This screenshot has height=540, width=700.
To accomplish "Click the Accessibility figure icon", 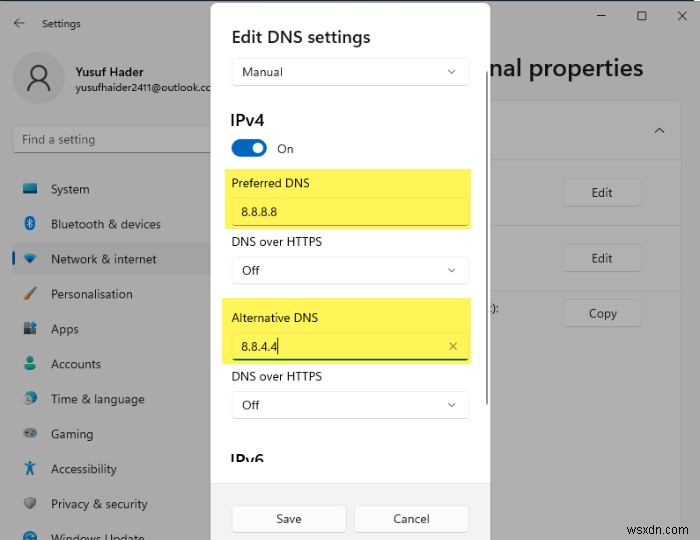I will (30, 469).
